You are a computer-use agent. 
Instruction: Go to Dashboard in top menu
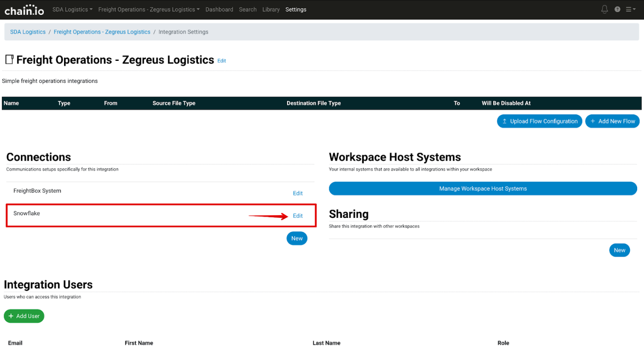click(219, 10)
